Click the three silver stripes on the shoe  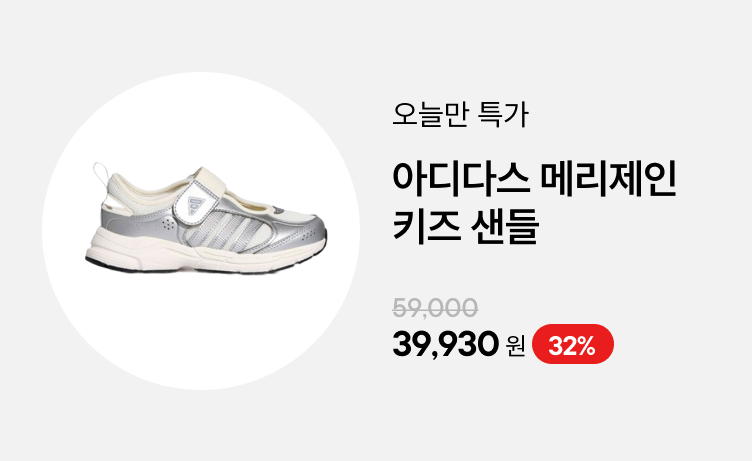[x=225, y=228]
